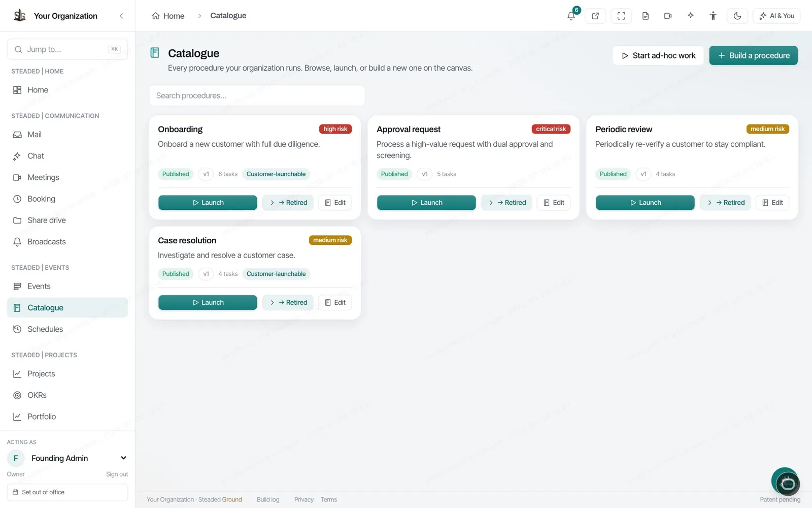
Task: Open the AI & You panel
Action: tap(776, 16)
